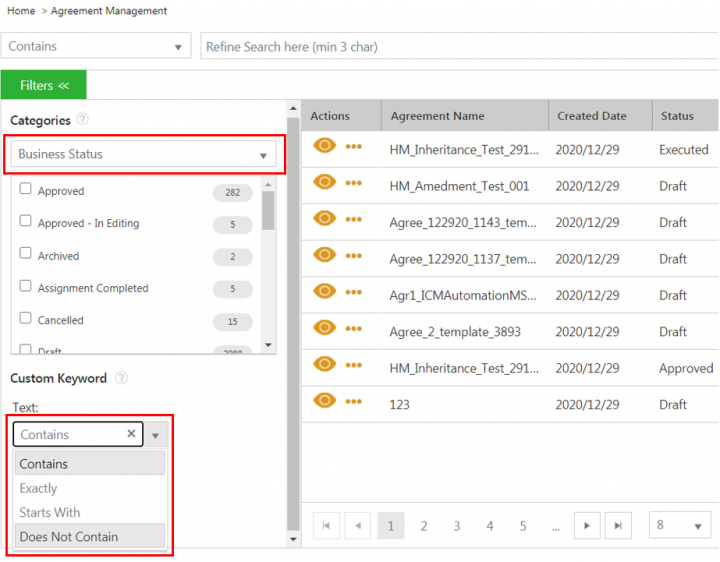Screen dimensions: 720x562
Task: Go to results page 4
Action: tap(490, 526)
